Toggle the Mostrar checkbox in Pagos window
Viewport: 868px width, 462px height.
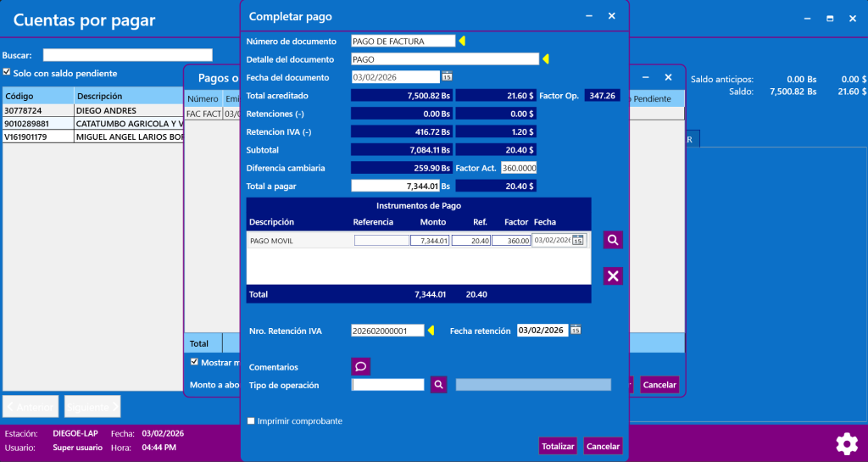pos(194,362)
